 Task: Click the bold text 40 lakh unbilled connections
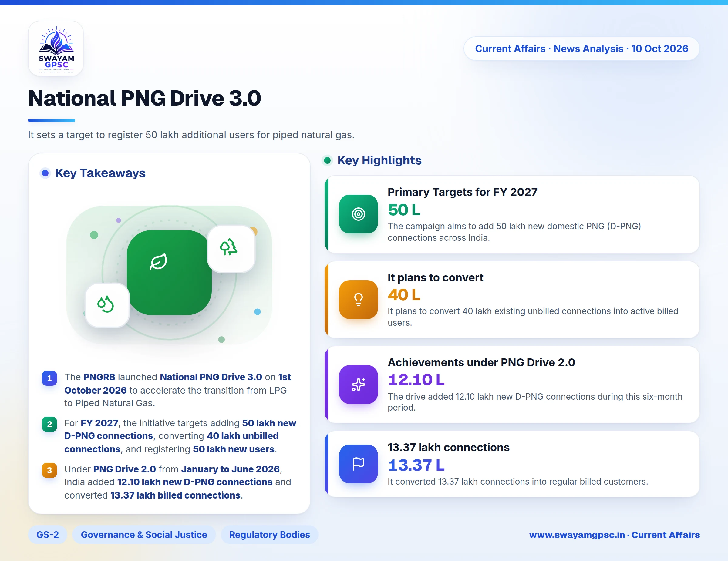tap(171, 443)
